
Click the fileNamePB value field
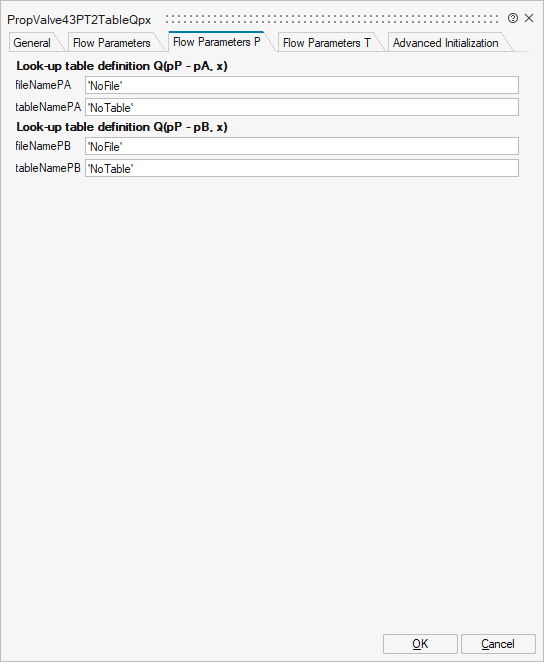pos(302,146)
